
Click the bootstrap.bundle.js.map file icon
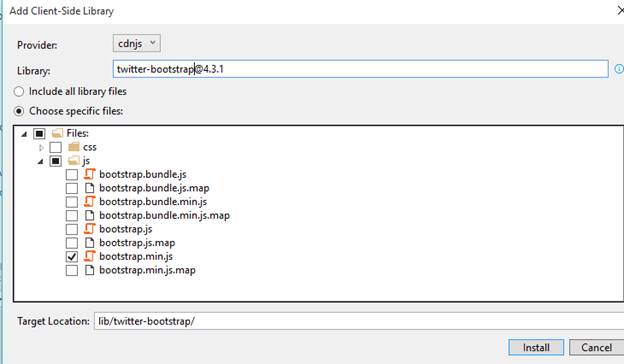click(90, 188)
